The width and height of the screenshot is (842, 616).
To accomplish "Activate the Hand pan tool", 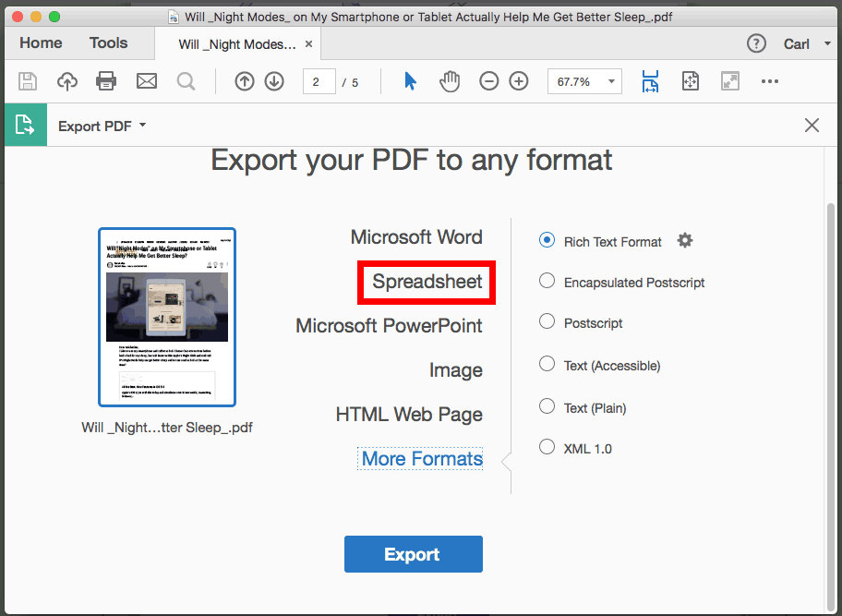I will pos(450,81).
